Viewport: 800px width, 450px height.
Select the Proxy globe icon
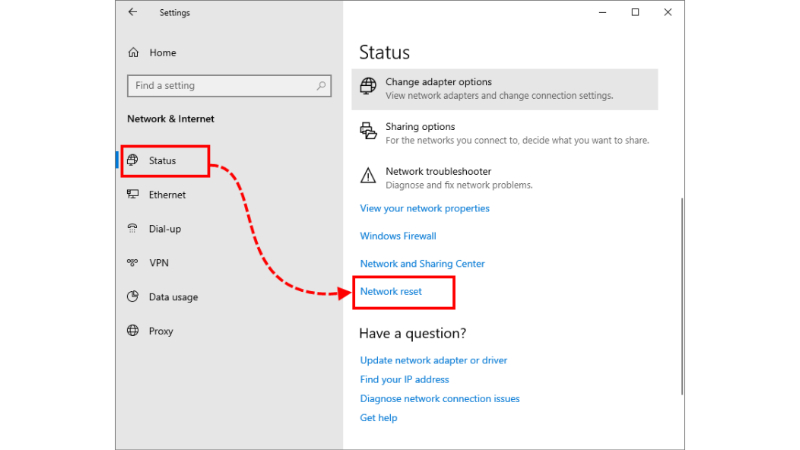tap(133, 331)
